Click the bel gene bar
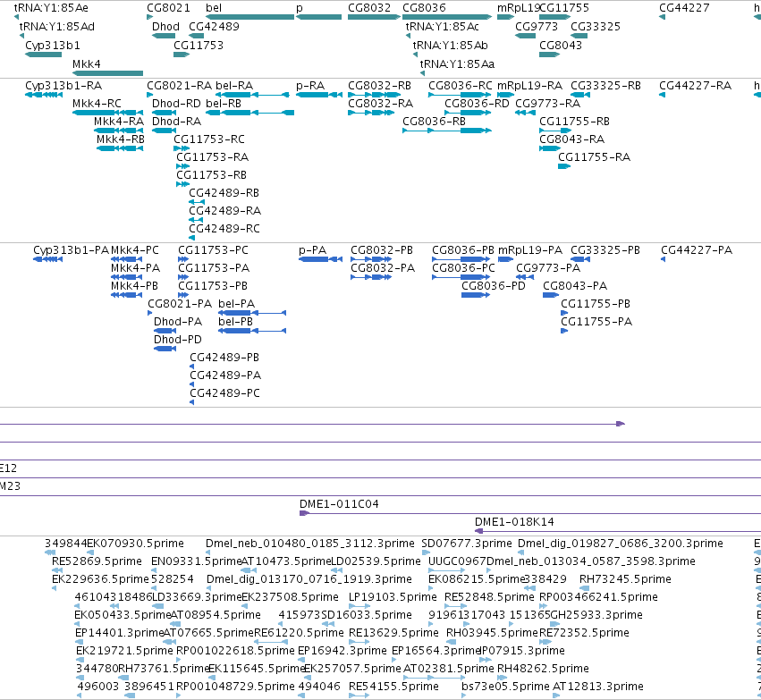 tap(249, 17)
